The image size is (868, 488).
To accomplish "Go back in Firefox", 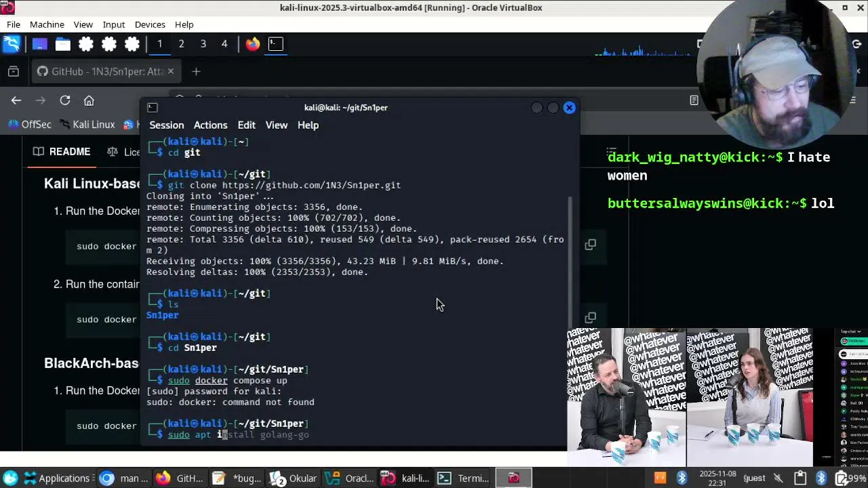I will pyautogui.click(x=16, y=100).
